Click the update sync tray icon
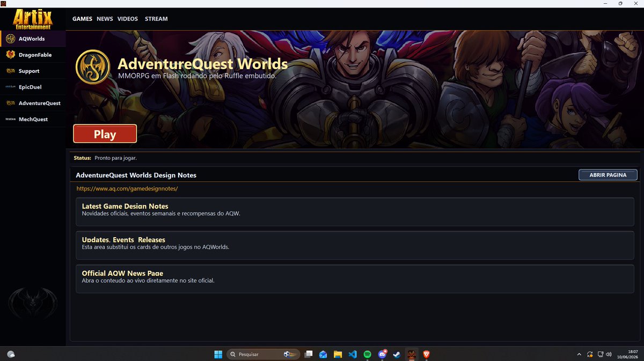Image resolution: width=644 pixels, height=361 pixels. (x=590, y=354)
